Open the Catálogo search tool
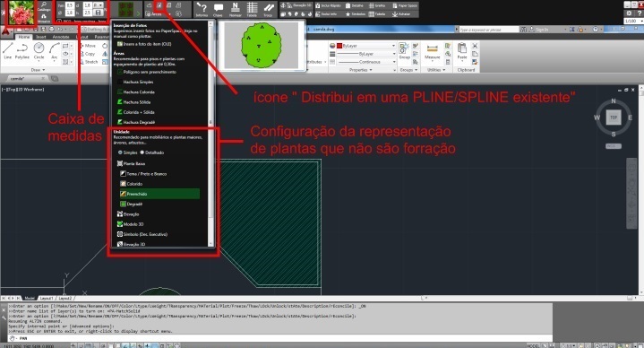Screen dimensions: 644x348 pyautogui.click(x=44, y=5)
